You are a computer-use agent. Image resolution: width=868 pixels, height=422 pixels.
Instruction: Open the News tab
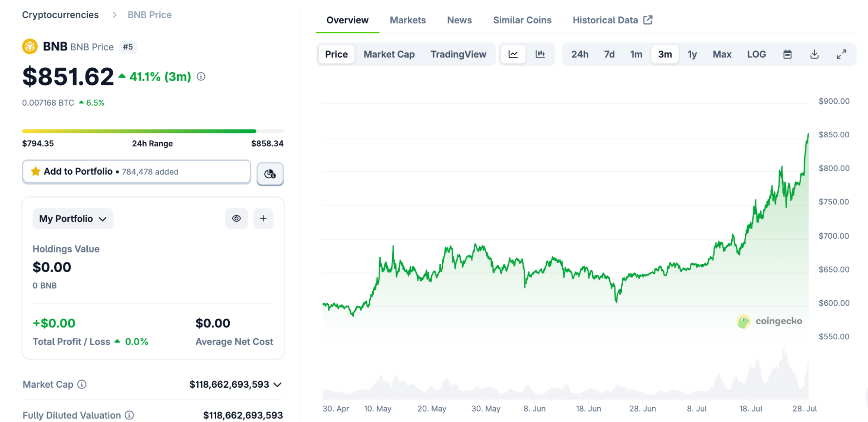[459, 20]
